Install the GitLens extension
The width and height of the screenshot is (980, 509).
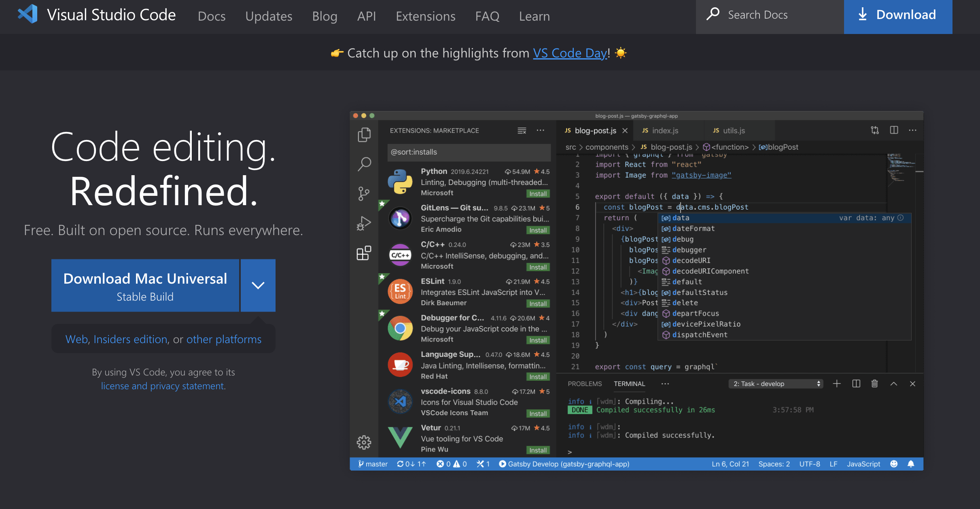(x=538, y=230)
